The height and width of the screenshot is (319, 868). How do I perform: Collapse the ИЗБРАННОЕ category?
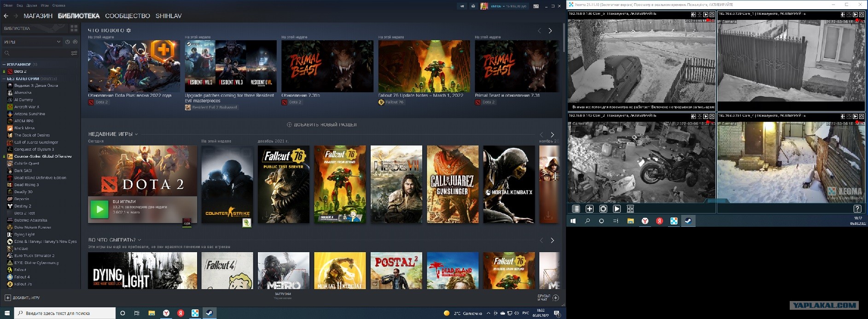[4, 65]
